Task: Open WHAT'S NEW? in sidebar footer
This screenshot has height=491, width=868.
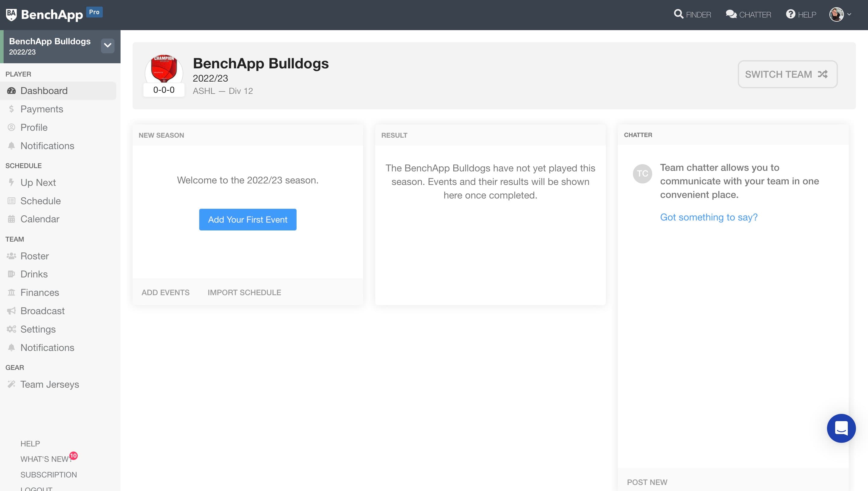Action: (x=46, y=459)
